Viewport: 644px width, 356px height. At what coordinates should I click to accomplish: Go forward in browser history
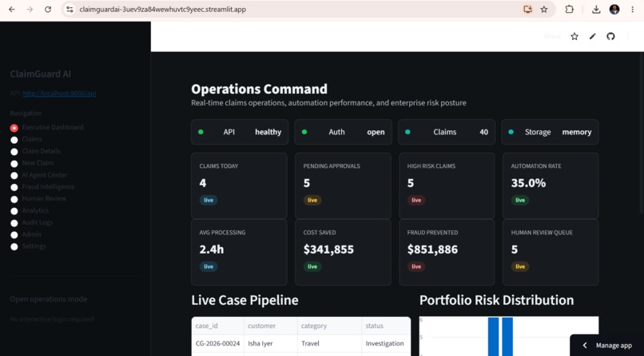(30, 10)
